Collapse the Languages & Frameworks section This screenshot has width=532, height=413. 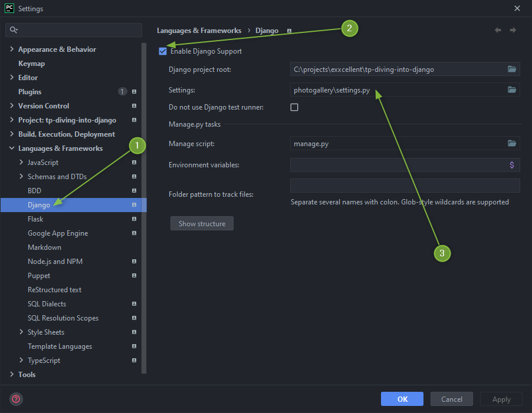coord(12,148)
